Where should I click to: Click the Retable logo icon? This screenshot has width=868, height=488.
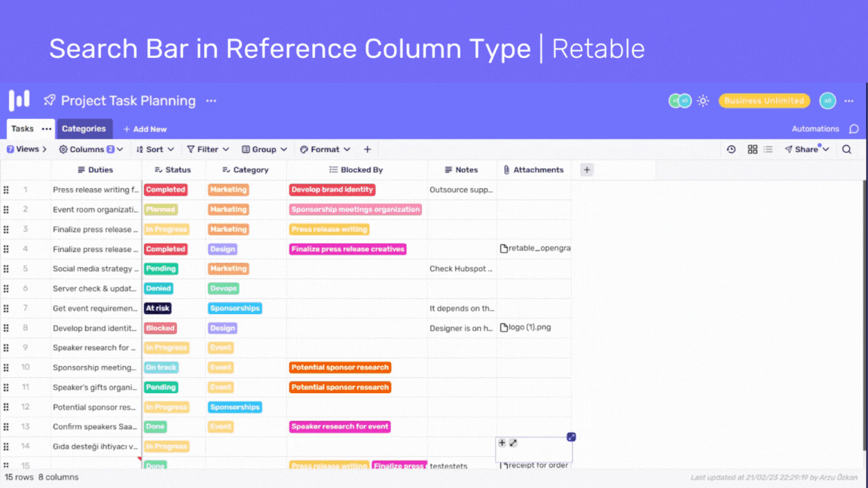[19, 100]
